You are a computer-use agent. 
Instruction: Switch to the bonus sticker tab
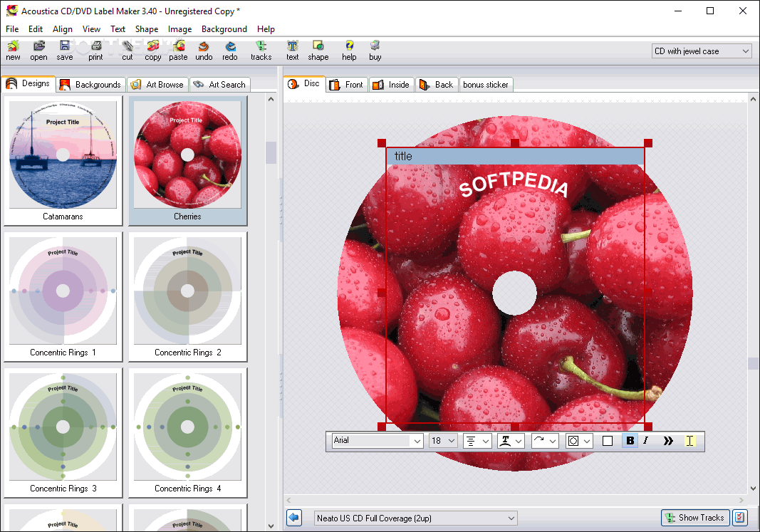pos(486,84)
